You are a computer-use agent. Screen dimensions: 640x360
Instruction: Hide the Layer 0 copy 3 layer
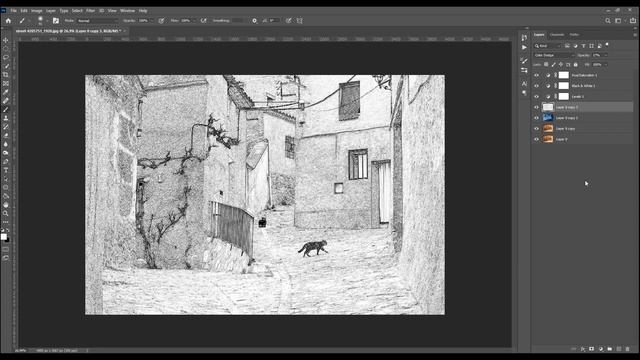pyautogui.click(x=536, y=107)
